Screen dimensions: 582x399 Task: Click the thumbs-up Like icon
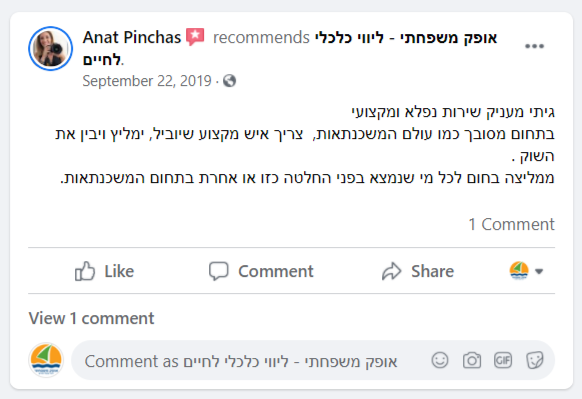(85, 271)
